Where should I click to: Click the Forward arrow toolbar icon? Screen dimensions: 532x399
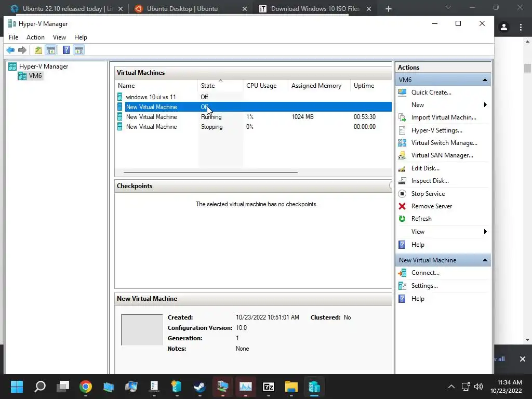(22, 50)
